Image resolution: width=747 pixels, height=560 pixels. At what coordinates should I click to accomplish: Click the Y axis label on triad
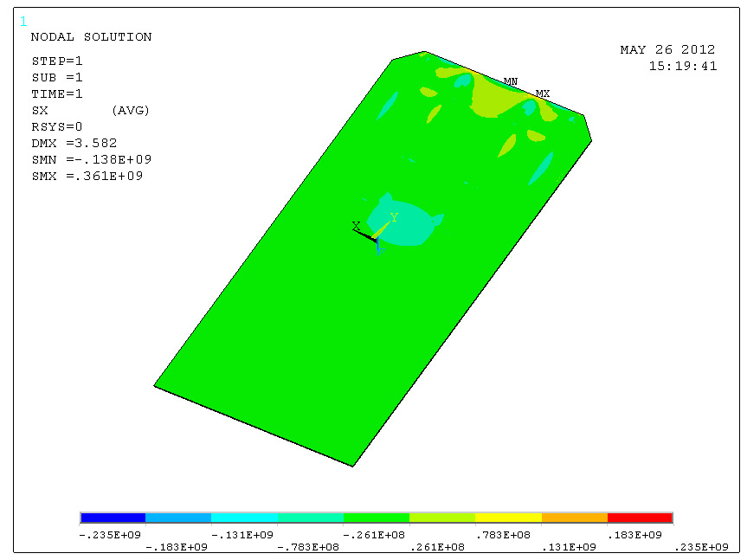394,217
